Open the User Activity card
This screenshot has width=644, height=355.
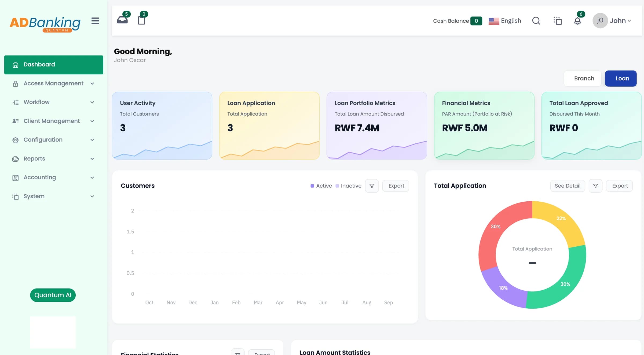tap(162, 126)
